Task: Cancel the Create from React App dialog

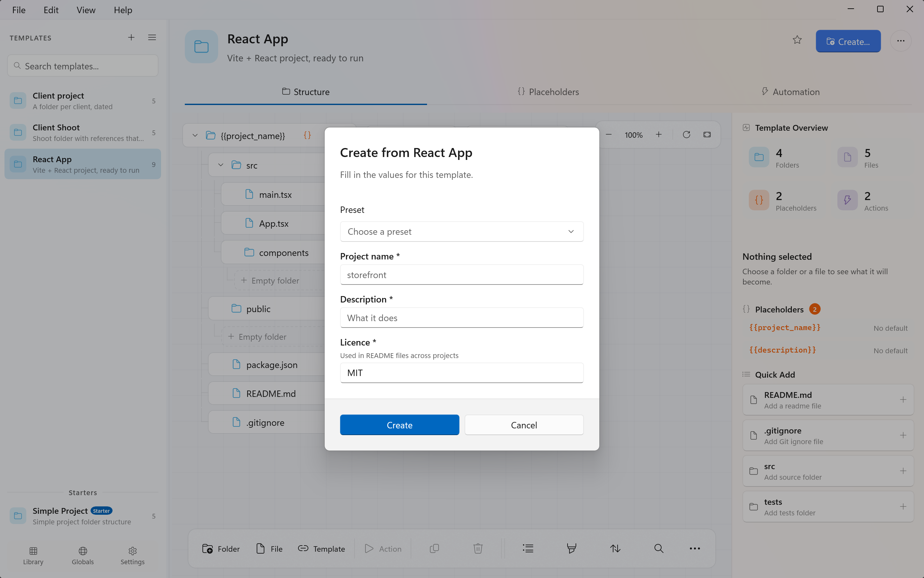Action: click(x=524, y=425)
